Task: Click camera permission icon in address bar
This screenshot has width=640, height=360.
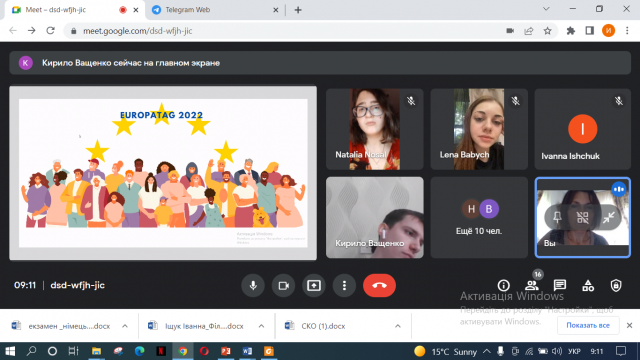Action: tap(510, 31)
